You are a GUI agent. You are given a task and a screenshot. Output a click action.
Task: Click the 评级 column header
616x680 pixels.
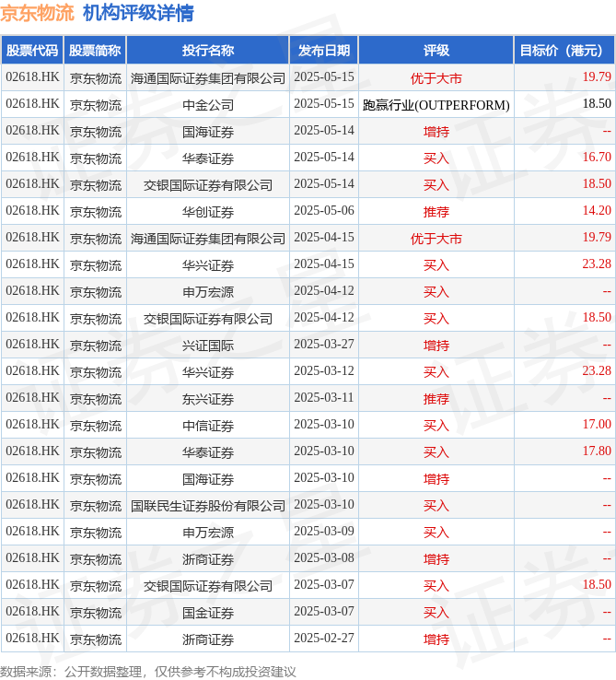pyautogui.click(x=436, y=51)
